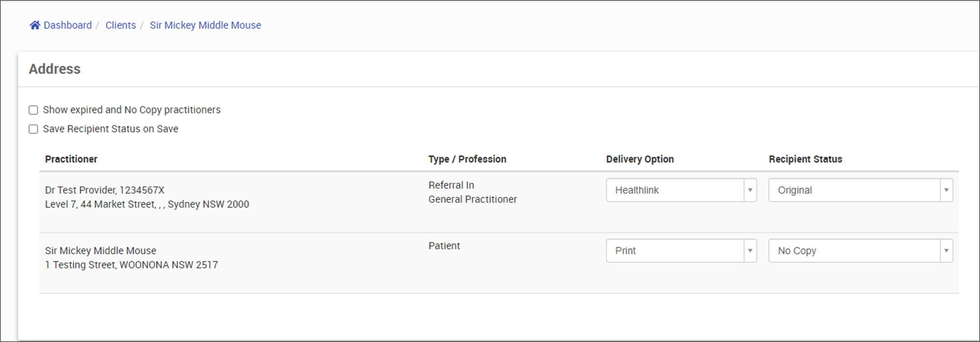Open Healthlink delivery option dropdown
This screenshot has width=980, height=342.
[x=676, y=190]
